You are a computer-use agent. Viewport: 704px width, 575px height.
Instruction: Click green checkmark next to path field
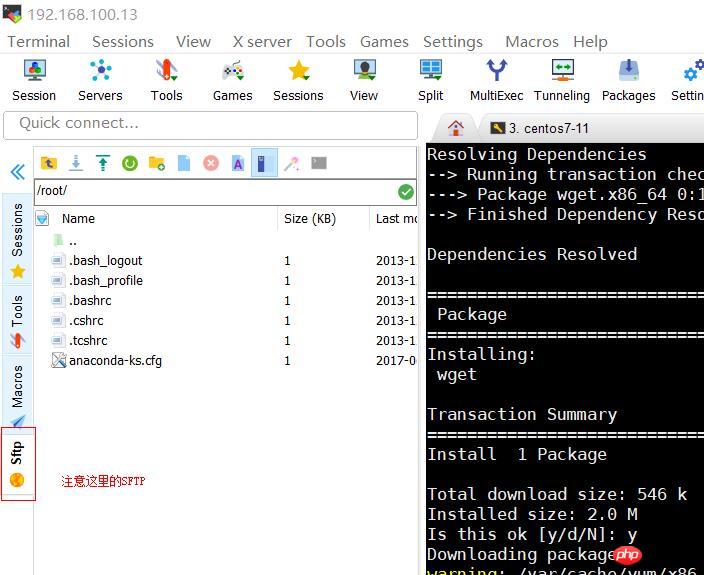coord(406,192)
